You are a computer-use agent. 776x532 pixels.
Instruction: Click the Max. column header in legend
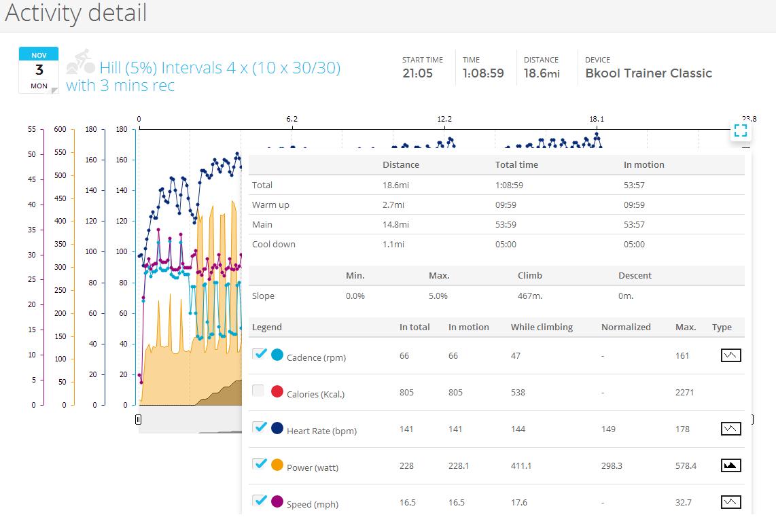(x=686, y=327)
